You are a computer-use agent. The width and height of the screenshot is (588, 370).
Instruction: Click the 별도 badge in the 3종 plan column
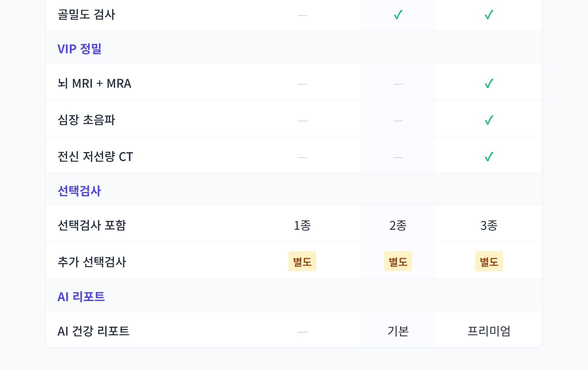pos(489,262)
